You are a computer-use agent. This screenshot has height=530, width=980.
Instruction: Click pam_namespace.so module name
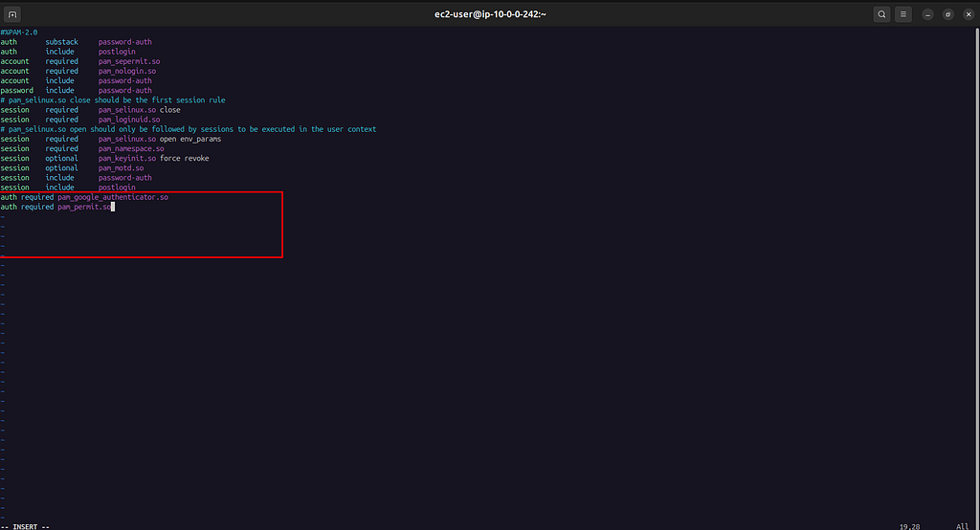point(131,148)
